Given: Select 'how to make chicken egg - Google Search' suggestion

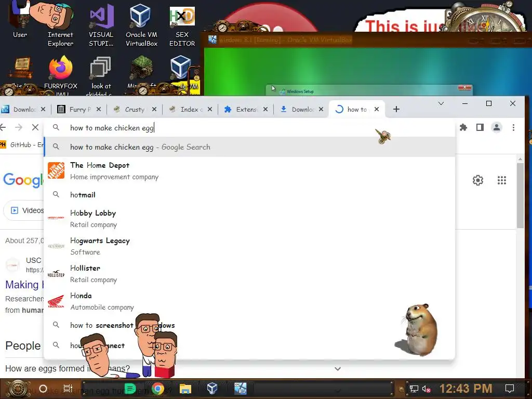Looking at the screenshot, I should click(249, 147).
